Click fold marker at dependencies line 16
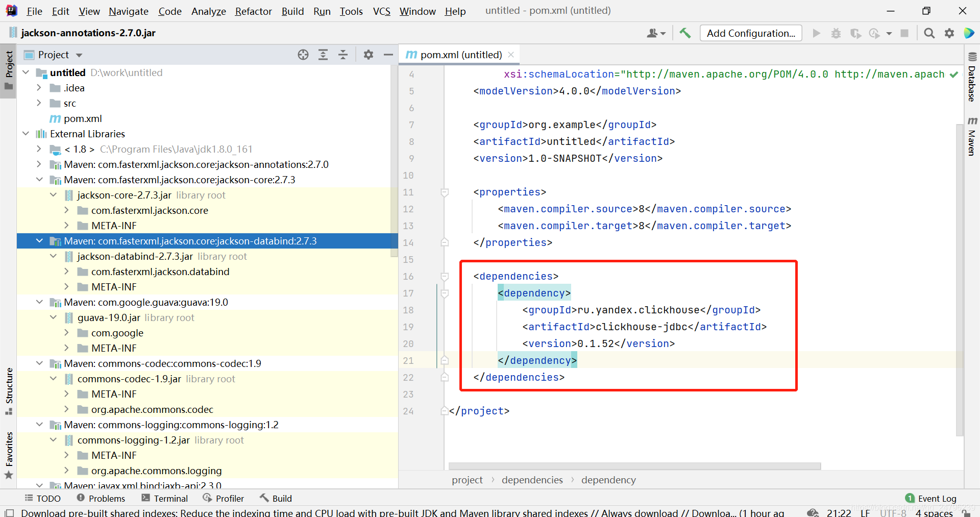The height and width of the screenshot is (517, 980). click(445, 277)
